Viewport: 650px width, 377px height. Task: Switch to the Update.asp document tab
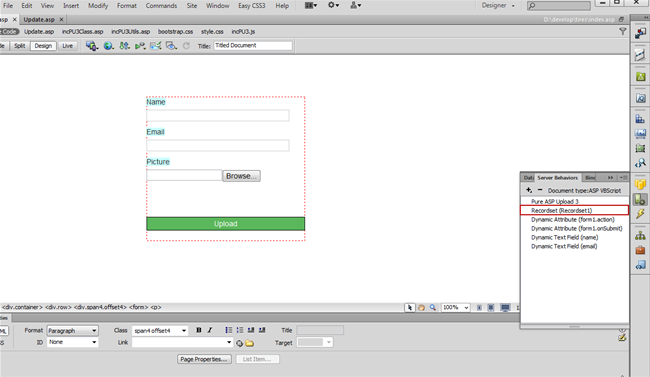pos(39,19)
